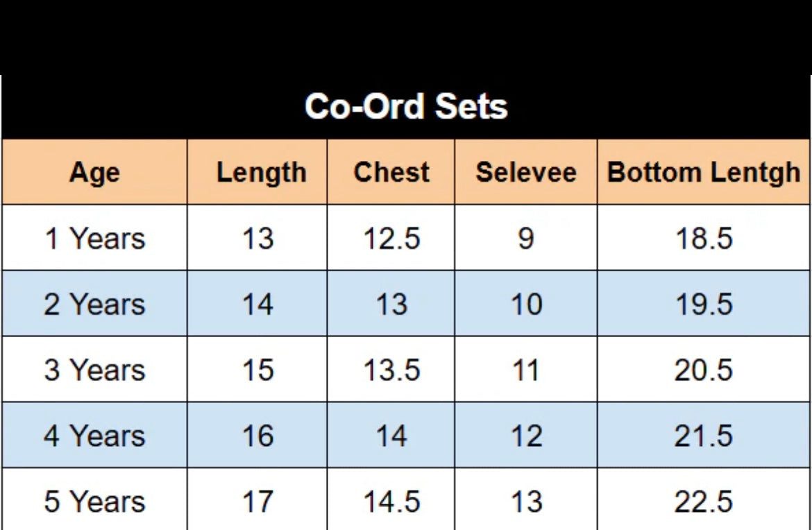Click the 5 Years row label
Image resolution: width=812 pixels, height=530 pixels.
coord(94,502)
